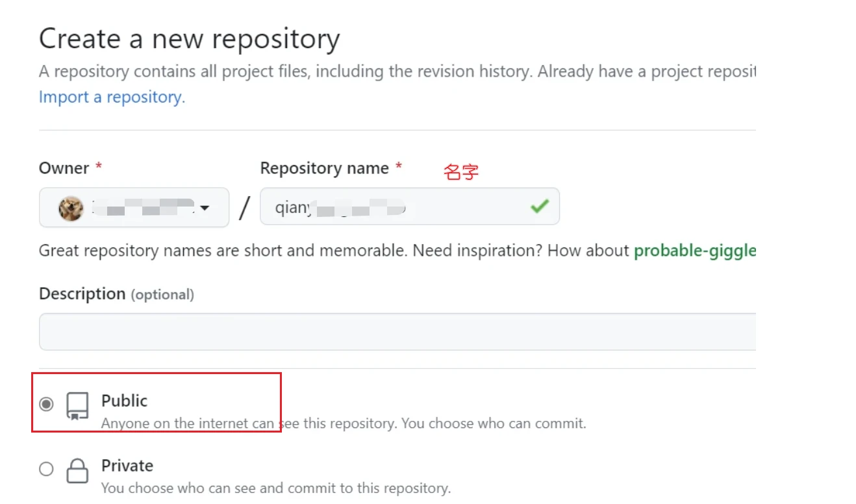Use the suggested name probable-giggle
This screenshot has width=856, height=504.
[x=695, y=251]
